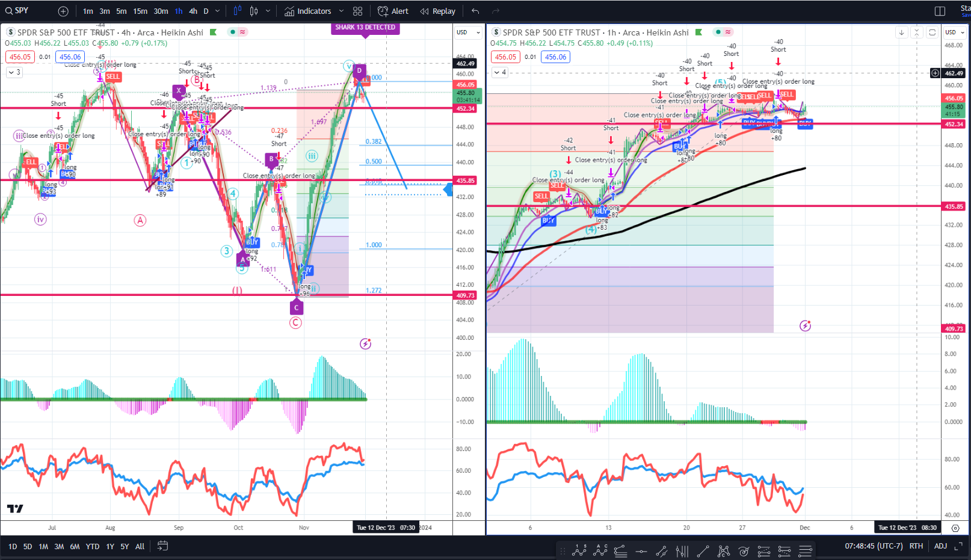The width and height of the screenshot is (971, 560).
Task: Switch to the D daily timeframe
Action: click(x=206, y=11)
